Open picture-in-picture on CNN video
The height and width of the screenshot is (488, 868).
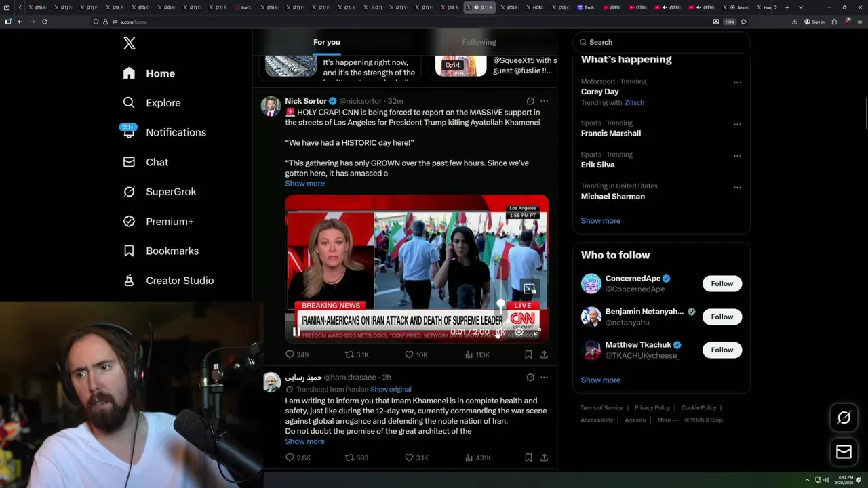point(530,289)
